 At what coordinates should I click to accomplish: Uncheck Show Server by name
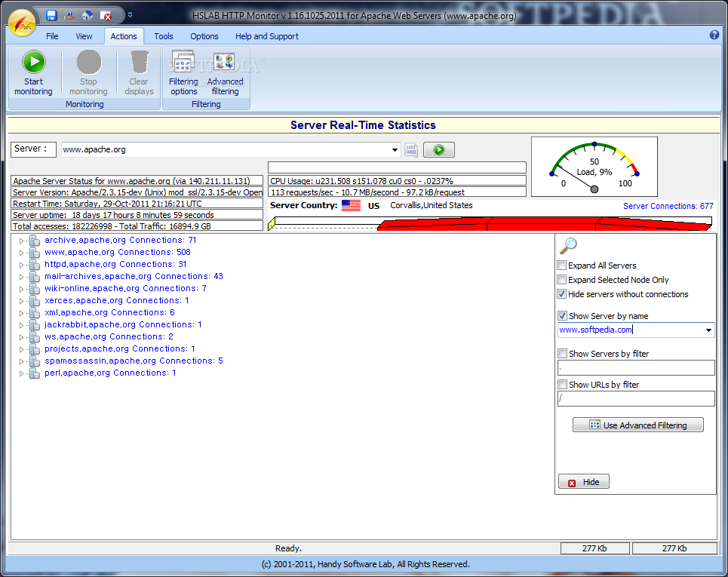coord(562,316)
